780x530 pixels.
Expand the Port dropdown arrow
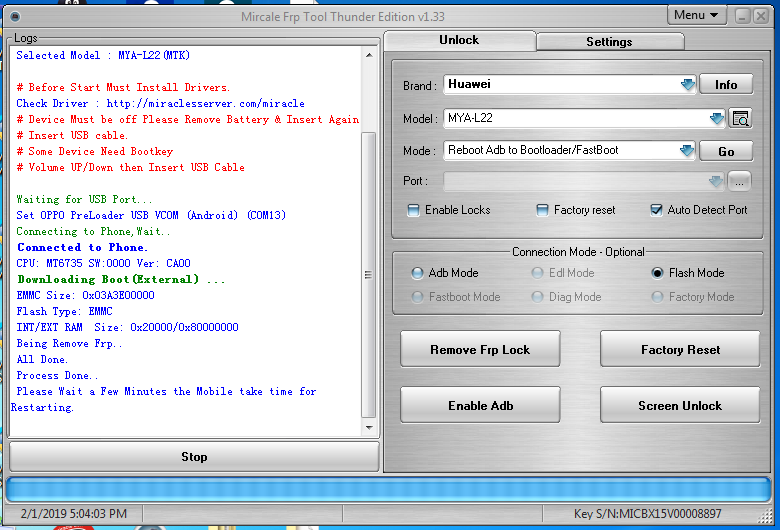click(x=716, y=181)
